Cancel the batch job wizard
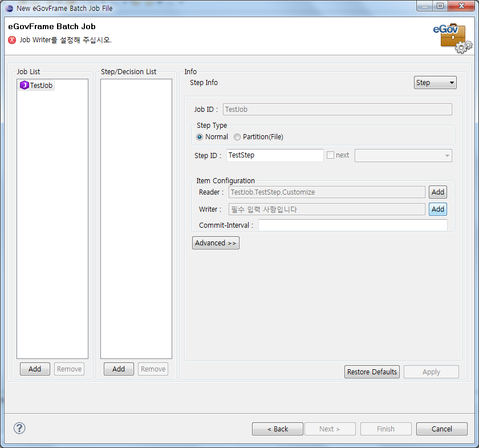Viewport: 479px width, 448px height. 441,429
